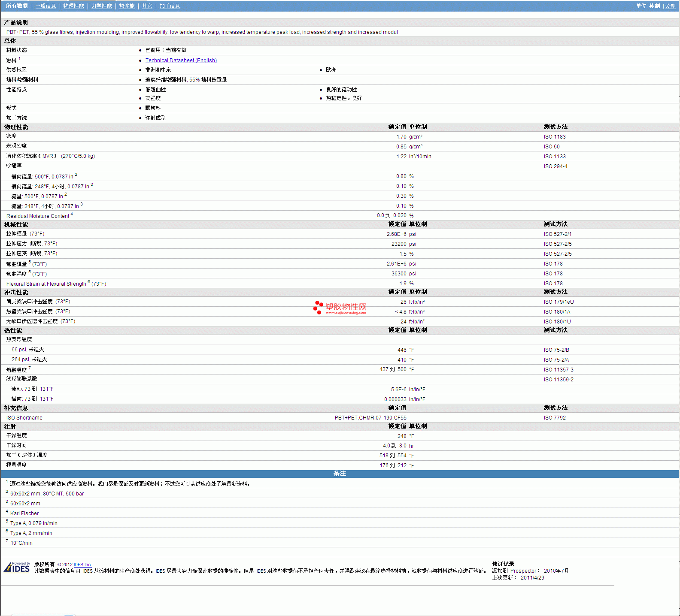Image resolution: width=680 pixels, height=616 pixels.
Task: Click the 注射 section header
Action: pyautogui.click(x=10, y=426)
